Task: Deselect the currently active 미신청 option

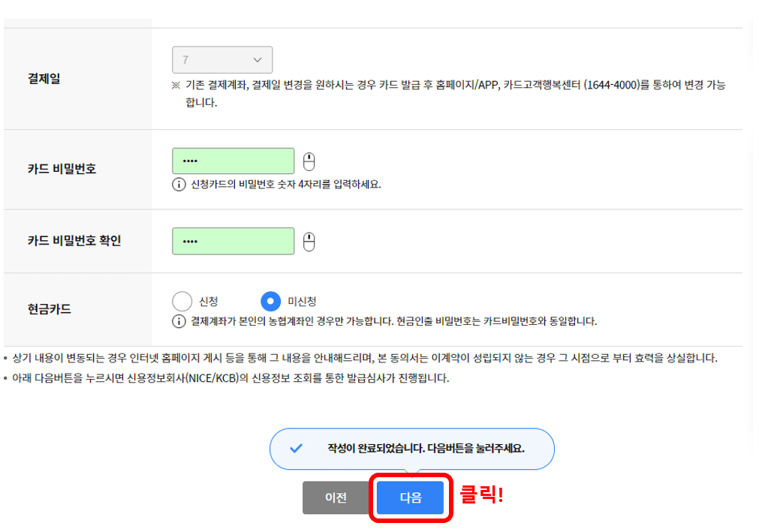Action: (270, 300)
